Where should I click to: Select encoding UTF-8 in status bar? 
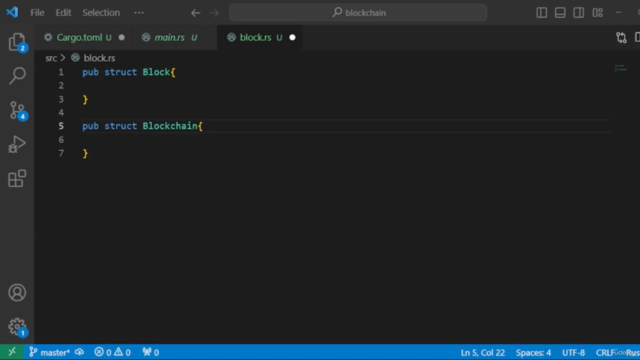[x=573, y=353]
